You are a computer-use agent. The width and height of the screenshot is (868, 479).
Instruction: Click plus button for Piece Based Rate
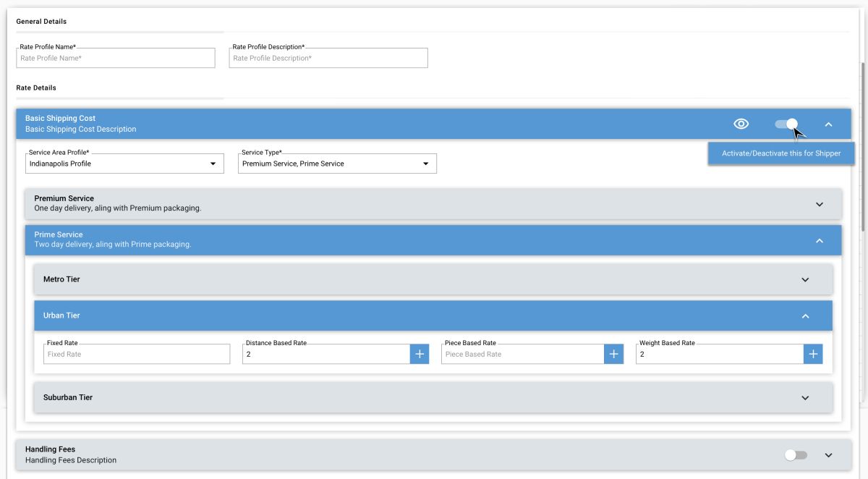coord(613,354)
